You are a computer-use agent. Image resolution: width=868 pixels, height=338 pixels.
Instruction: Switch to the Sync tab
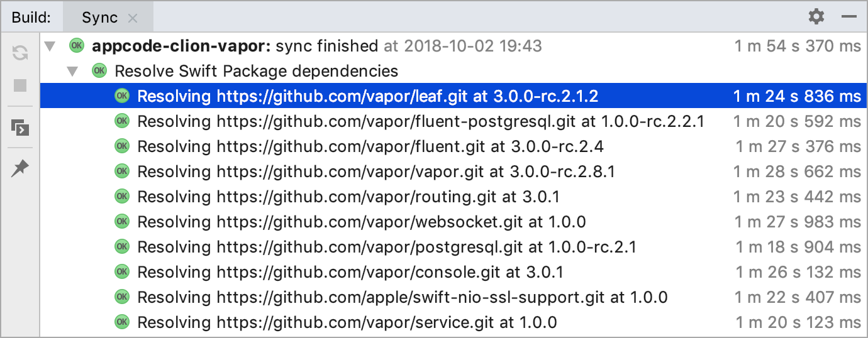(x=100, y=18)
